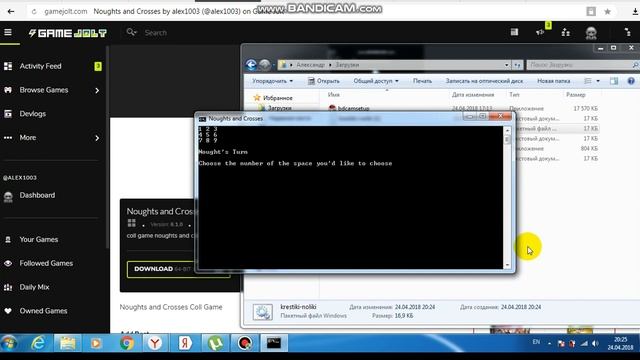Open the Game Jolt friends icon
The image size is (640, 360).
point(566,32)
